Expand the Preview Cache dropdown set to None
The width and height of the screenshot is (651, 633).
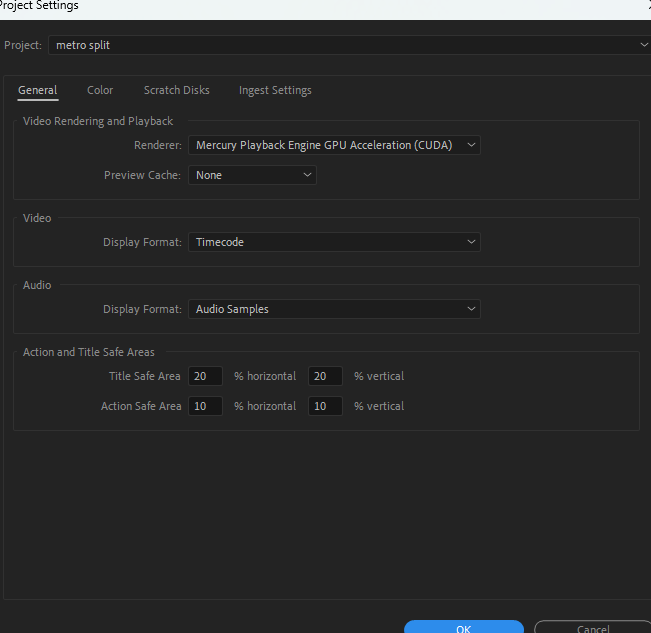point(252,175)
